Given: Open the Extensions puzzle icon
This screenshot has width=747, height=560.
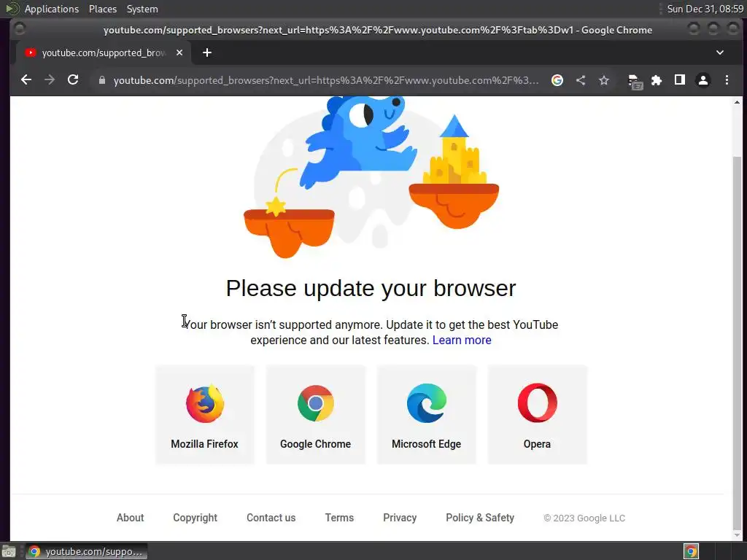Looking at the screenshot, I should (657, 80).
